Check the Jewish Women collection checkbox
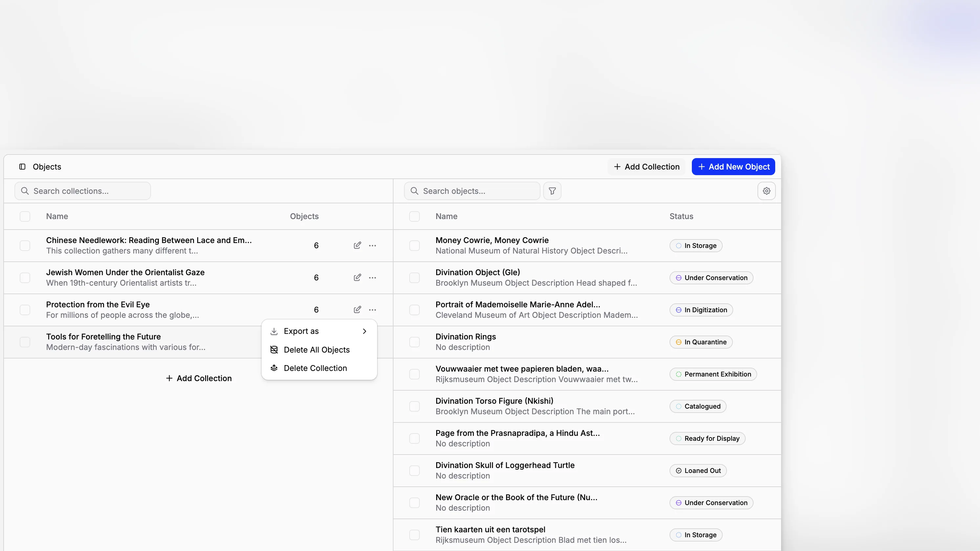Image resolution: width=980 pixels, height=551 pixels. pyautogui.click(x=25, y=277)
